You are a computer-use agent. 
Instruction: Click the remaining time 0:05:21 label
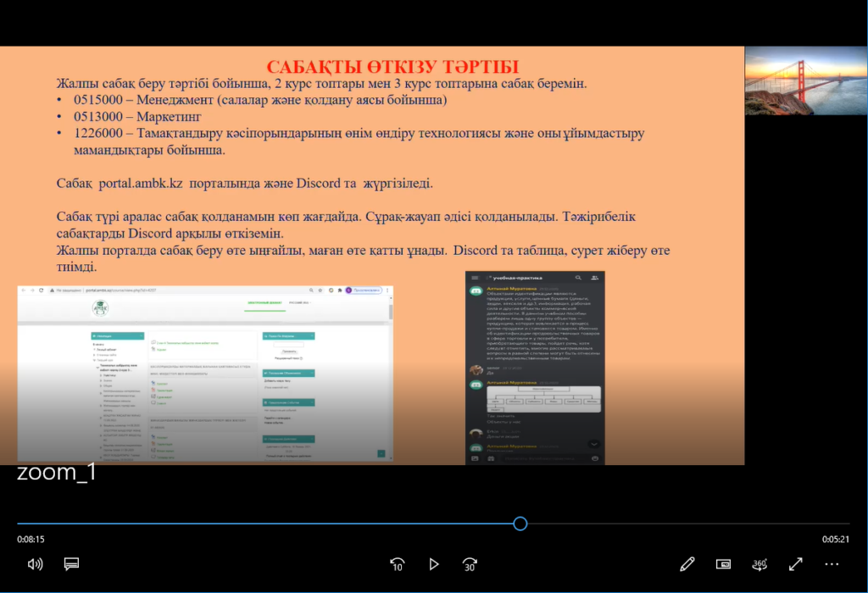(x=834, y=539)
